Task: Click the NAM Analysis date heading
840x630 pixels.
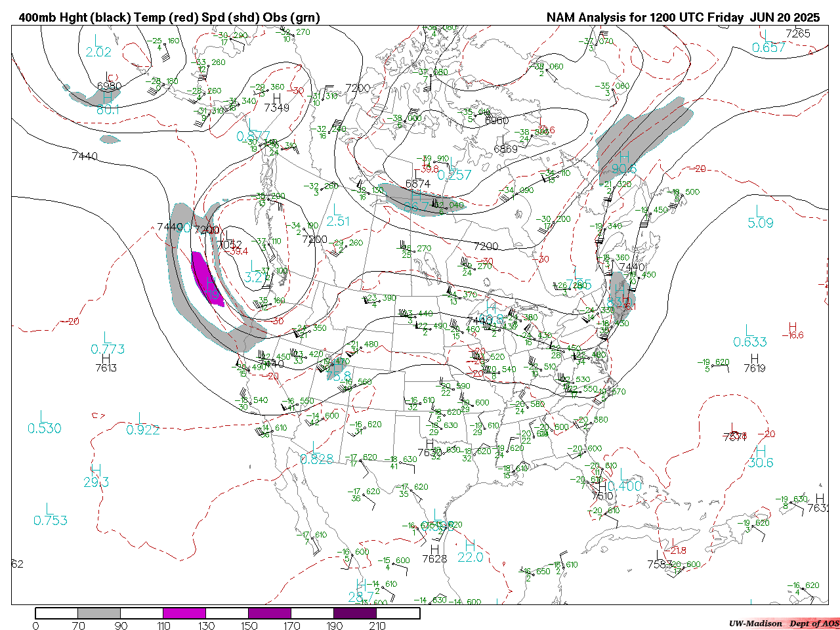Action: [x=683, y=18]
